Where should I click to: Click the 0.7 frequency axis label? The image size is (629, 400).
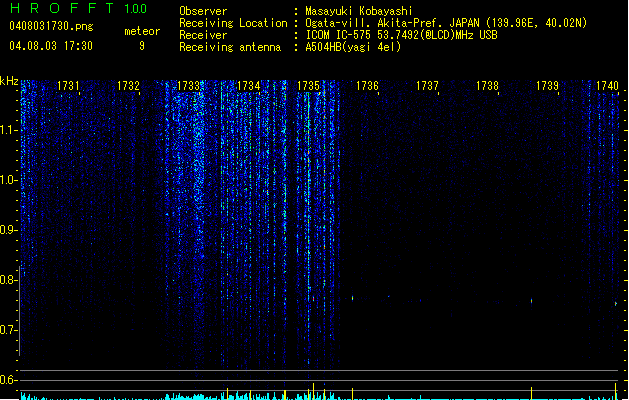(8, 330)
